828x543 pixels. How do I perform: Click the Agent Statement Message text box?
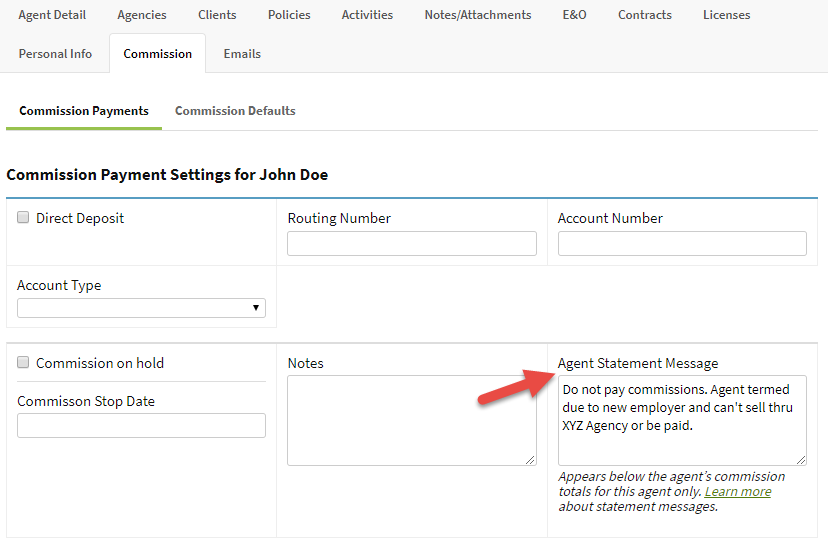[682, 420]
